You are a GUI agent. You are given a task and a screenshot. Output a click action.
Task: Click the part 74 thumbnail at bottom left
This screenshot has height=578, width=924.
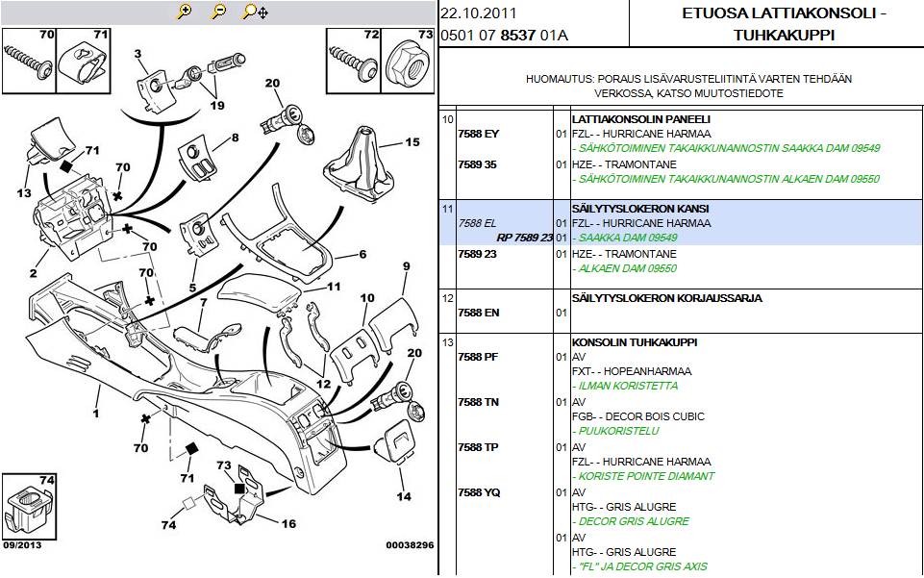[29, 503]
